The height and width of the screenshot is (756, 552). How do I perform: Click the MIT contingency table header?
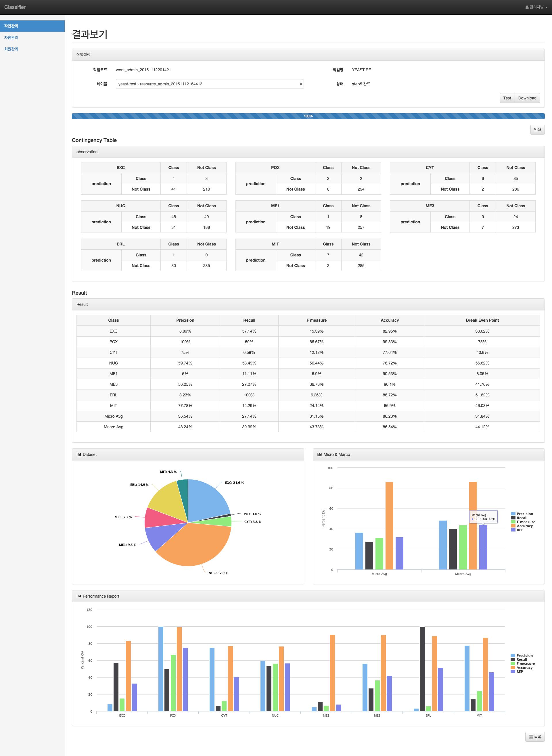275,244
